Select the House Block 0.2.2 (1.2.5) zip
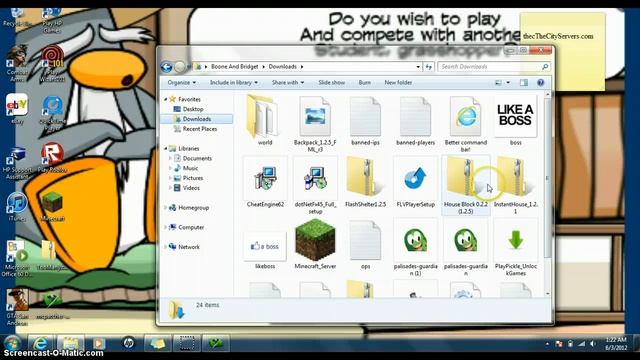The height and width of the screenshot is (360, 640). [466, 186]
